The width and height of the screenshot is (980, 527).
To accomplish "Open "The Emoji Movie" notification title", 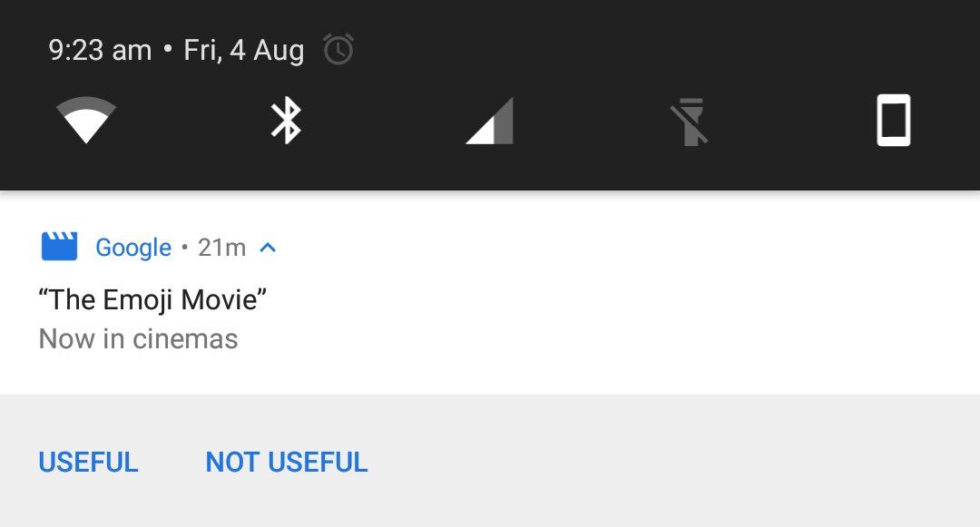I will pos(152,299).
